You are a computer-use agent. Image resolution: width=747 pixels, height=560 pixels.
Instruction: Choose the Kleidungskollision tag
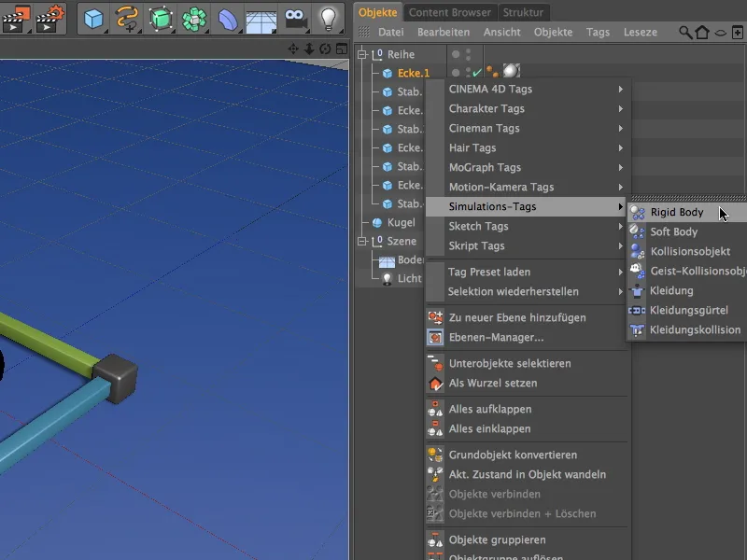(686, 329)
